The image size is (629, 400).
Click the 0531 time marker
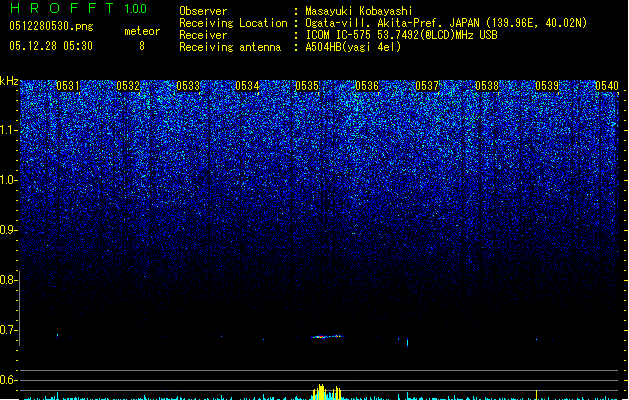(x=68, y=86)
